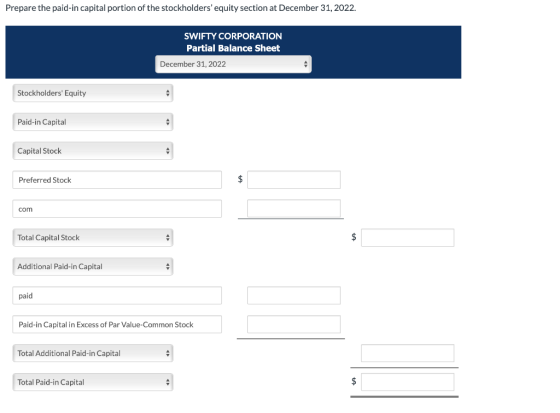Viewport: 560px width, 413px height.
Task: Click the amount box beside the "paid" field
Action: pyautogui.click(x=294, y=296)
